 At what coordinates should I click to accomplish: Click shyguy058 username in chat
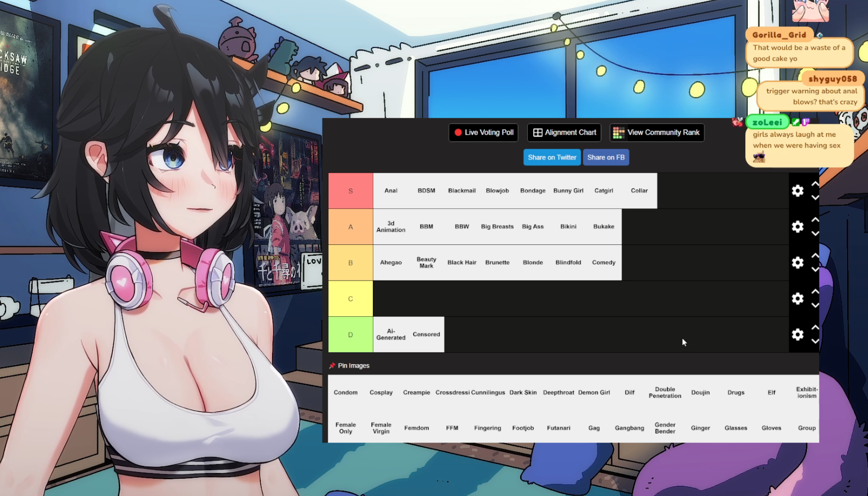coord(832,78)
